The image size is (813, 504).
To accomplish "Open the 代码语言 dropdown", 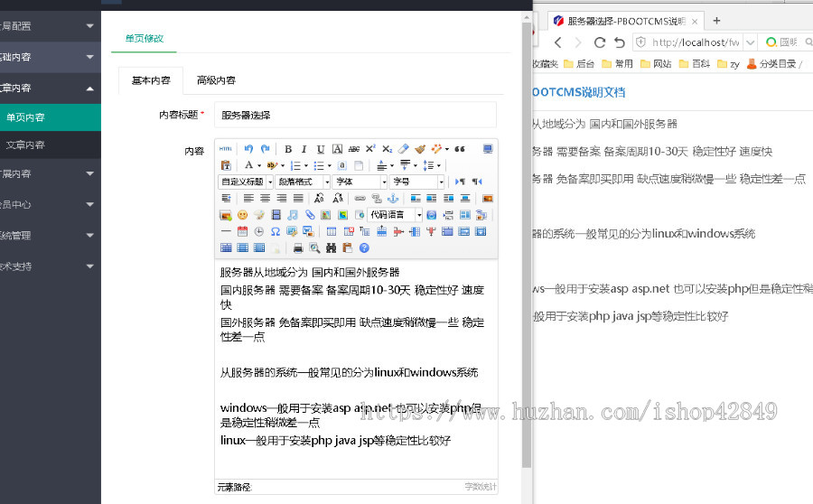I will point(395,215).
